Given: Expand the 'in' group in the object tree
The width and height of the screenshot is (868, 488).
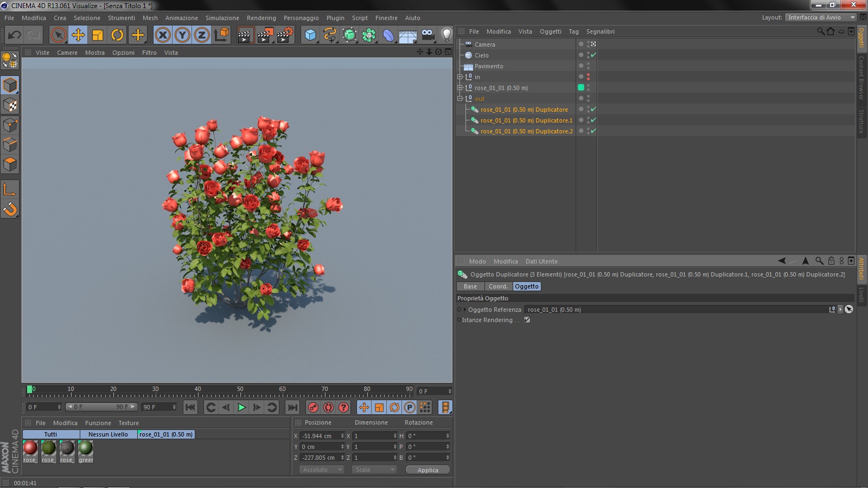Looking at the screenshot, I should click(x=460, y=77).
